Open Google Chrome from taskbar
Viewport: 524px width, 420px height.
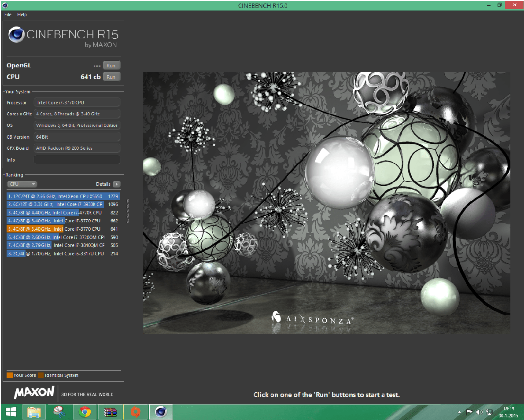[x=85, y=412]
